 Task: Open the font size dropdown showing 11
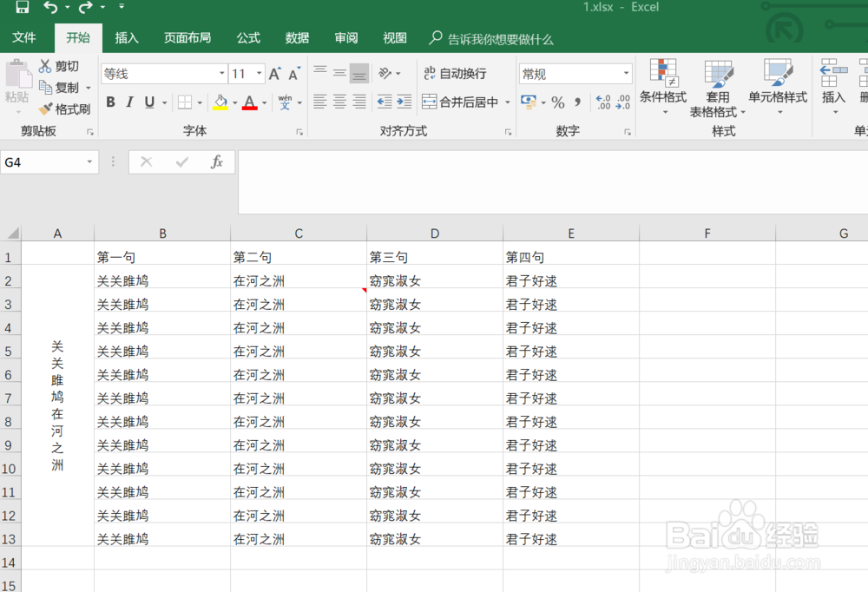(x=259, y=73)
